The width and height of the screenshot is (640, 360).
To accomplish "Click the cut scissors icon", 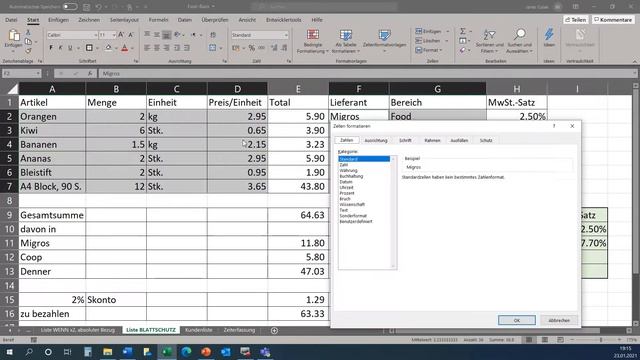I will [x=28, y=32].
